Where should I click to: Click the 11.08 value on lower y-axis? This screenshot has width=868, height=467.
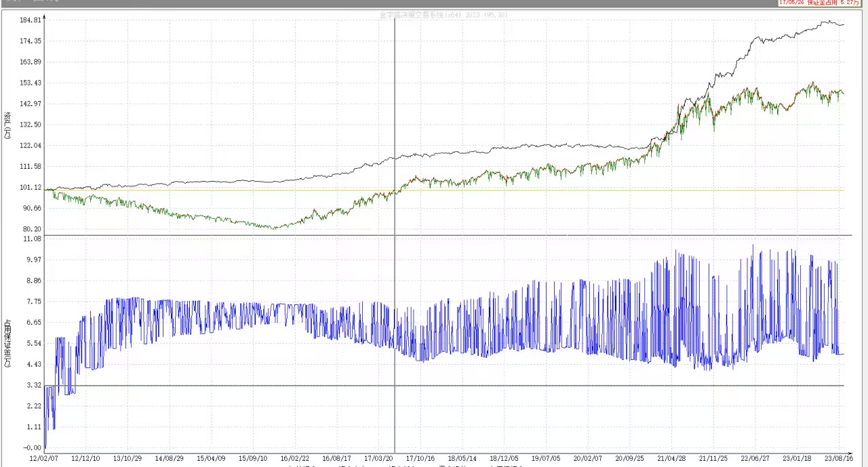(x=31, y=239)
